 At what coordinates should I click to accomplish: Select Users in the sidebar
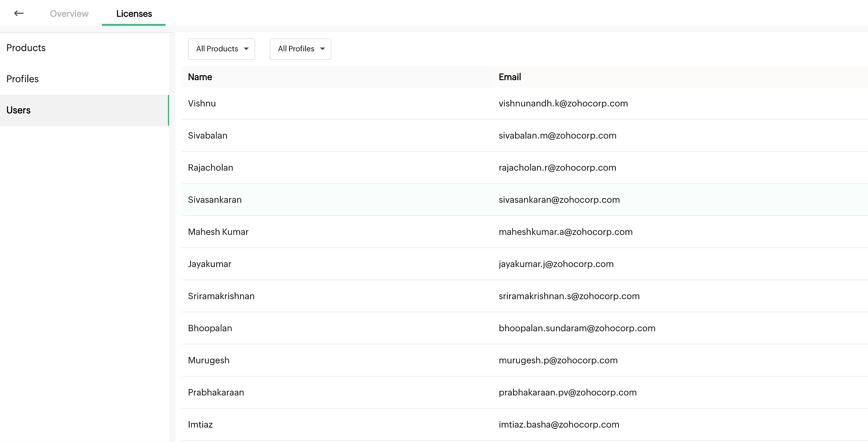tap(19, 110)
